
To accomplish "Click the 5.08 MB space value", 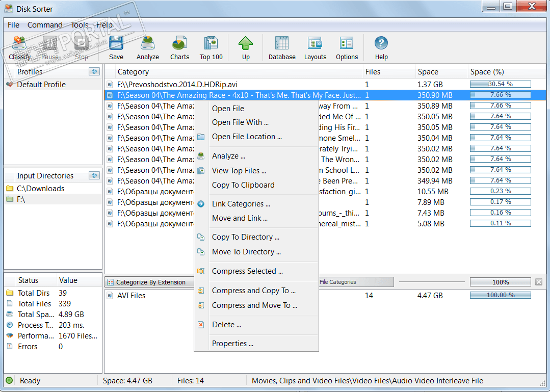I will 430,224.
